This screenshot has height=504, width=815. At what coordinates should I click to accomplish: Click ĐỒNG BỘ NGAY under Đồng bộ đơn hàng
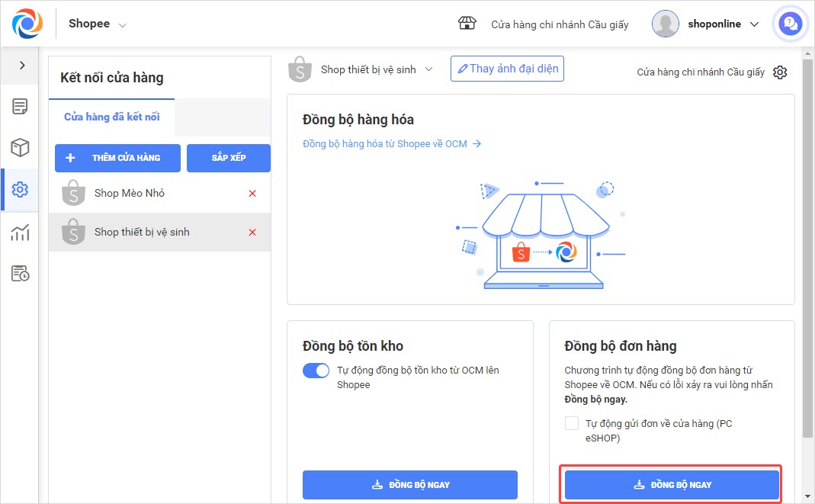[x=672, y=485]
